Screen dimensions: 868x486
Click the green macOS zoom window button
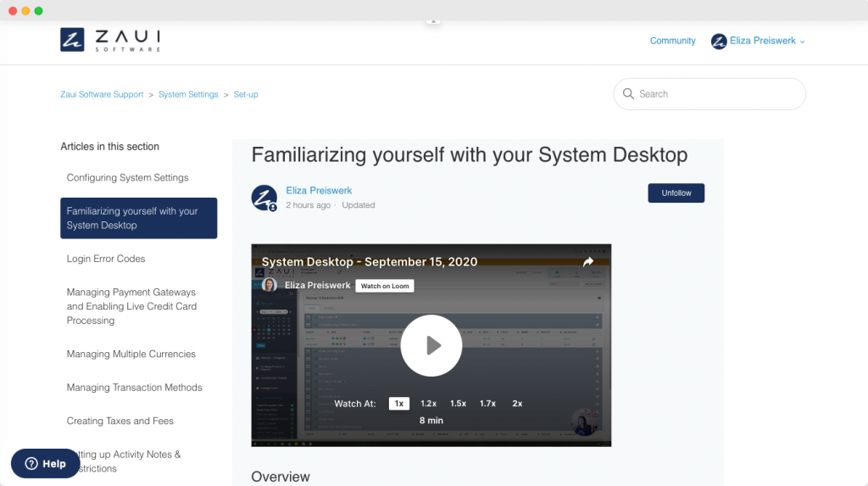tap(39, 10)
